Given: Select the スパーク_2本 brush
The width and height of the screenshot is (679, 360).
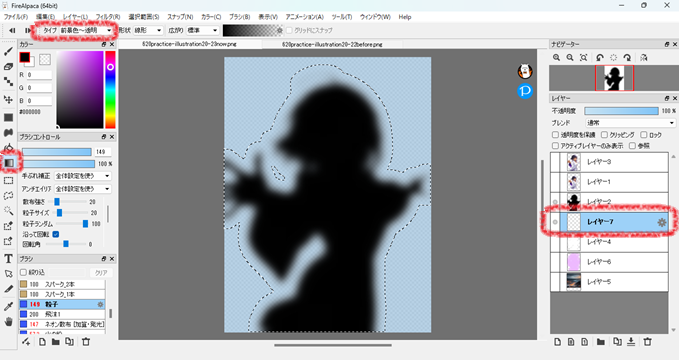Looking at the screenshot, I should click(62, 284).
